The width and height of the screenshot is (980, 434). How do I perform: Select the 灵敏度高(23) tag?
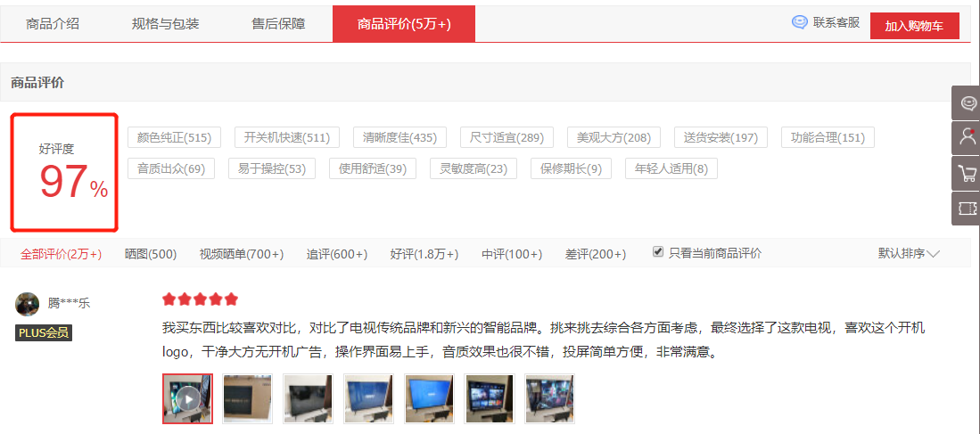click(474, 168)
